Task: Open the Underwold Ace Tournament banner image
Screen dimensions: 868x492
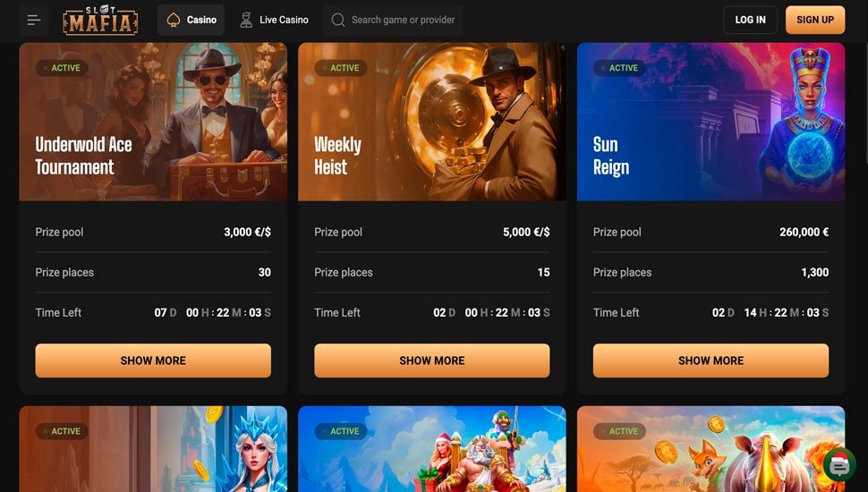Action: [153, 122]
